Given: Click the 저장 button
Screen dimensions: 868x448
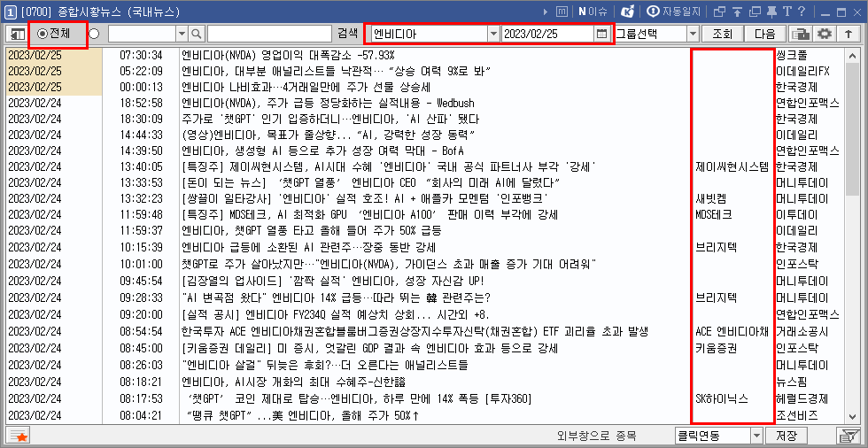Looking at the screenshot, I should [787, 436].
